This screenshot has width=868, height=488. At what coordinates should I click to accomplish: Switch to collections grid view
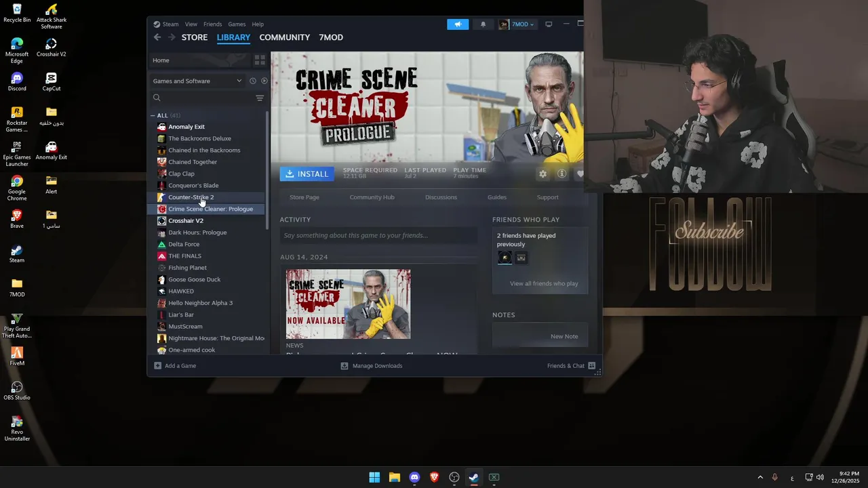pyautogui.click(x=260, y=60)
